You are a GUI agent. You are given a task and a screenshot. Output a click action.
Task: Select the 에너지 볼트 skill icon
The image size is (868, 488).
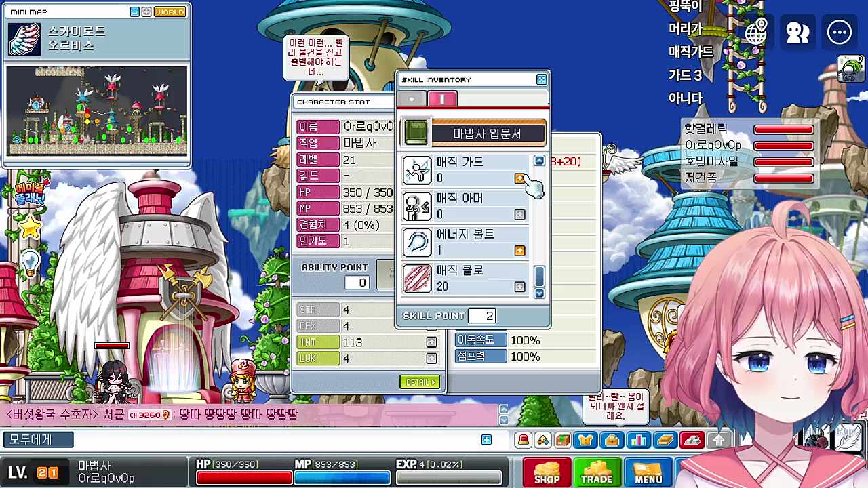tap(417, 242)
